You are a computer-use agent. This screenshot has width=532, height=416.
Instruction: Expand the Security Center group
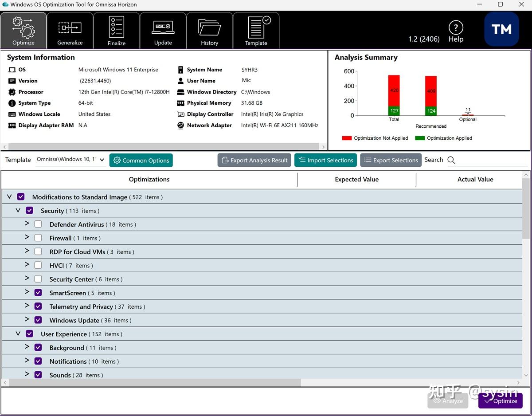(27, 279)
